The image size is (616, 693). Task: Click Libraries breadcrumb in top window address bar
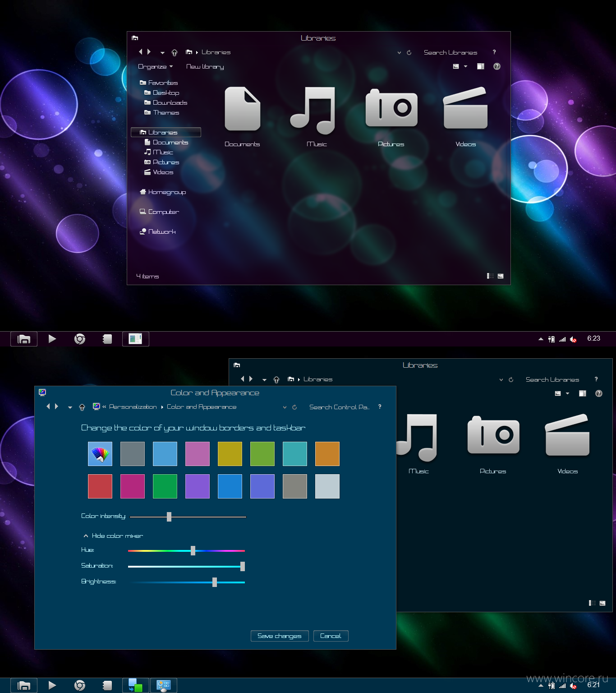click(x=216, y=52)
